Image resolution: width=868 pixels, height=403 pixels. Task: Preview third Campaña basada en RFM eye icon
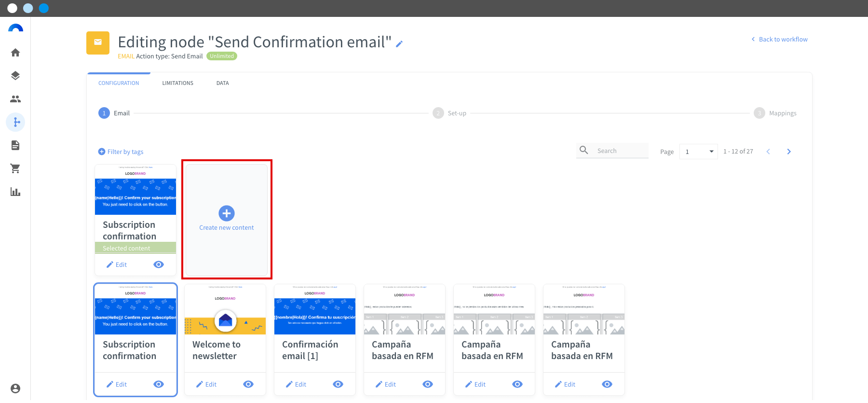click(607, 384)
